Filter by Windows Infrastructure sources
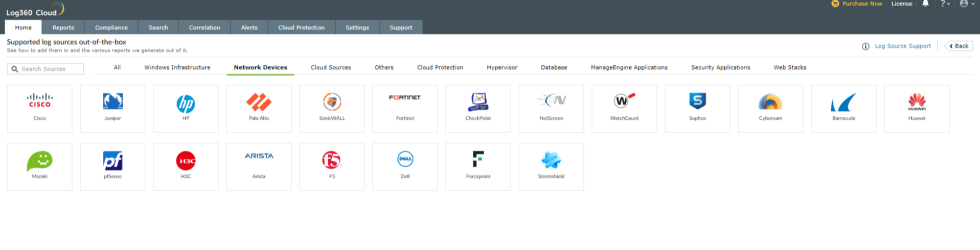 177,67
